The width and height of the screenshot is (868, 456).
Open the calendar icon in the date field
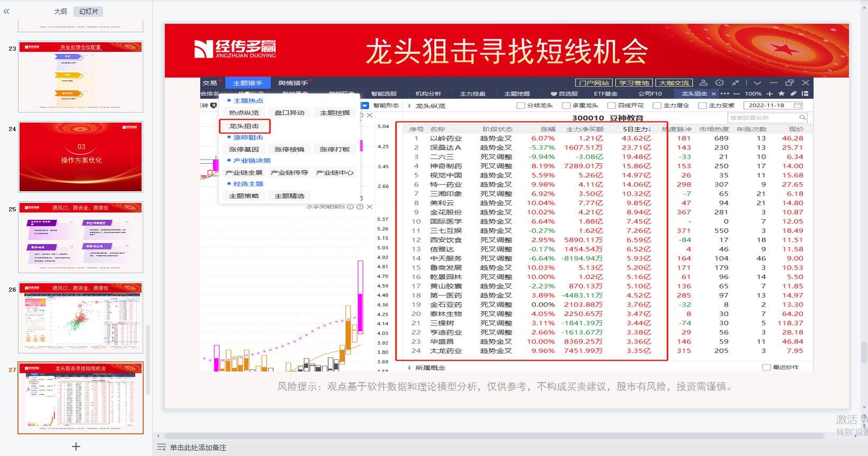[797, 105]
